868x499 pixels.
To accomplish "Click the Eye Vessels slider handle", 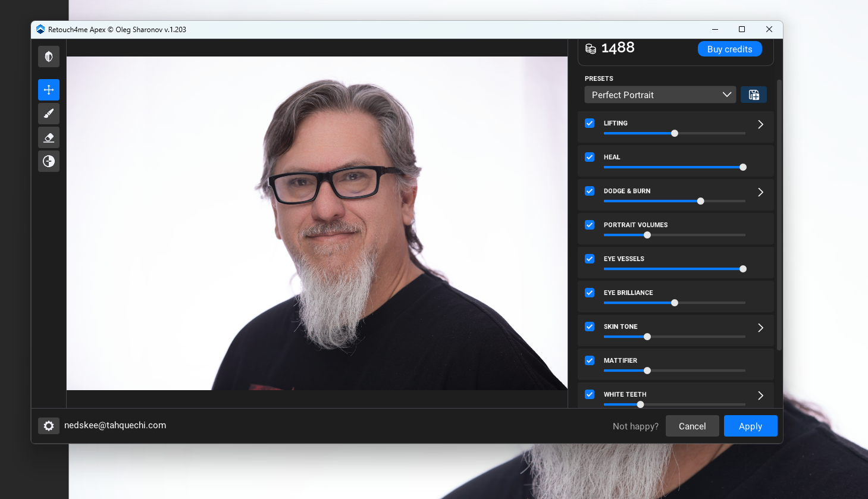I will pyautogui.click(x=743, y=269).
